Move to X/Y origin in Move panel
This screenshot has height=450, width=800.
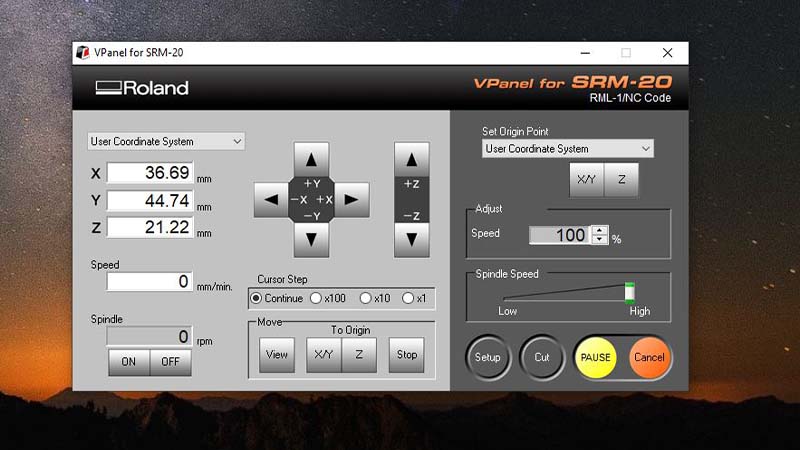pyautogui.click(x=323, y=355)
